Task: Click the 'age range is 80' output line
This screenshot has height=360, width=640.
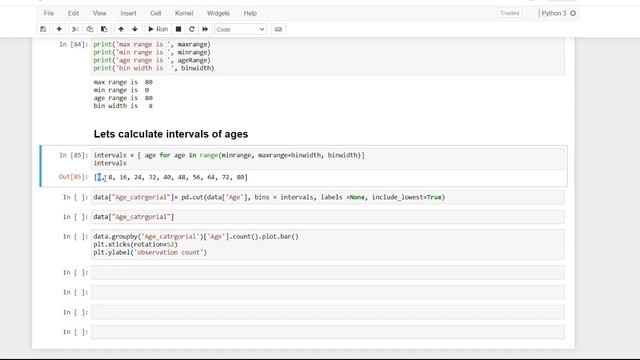Action: point(123,98)
